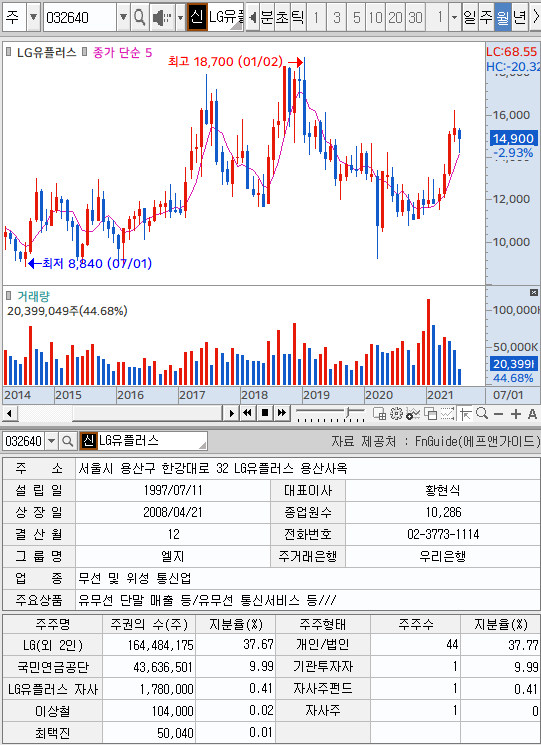Click the LG유플러스 name field in info panel
541x745 pixels.
(x=152, y=440)
